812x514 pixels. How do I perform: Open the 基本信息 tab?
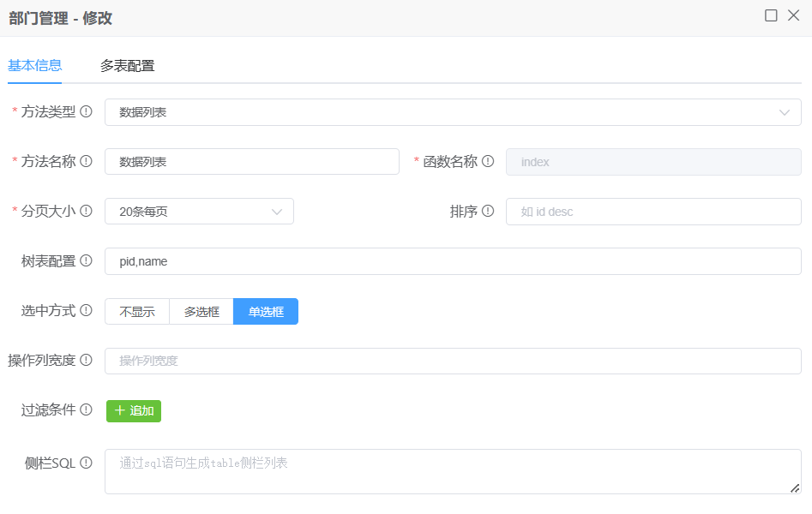[34, 66]
